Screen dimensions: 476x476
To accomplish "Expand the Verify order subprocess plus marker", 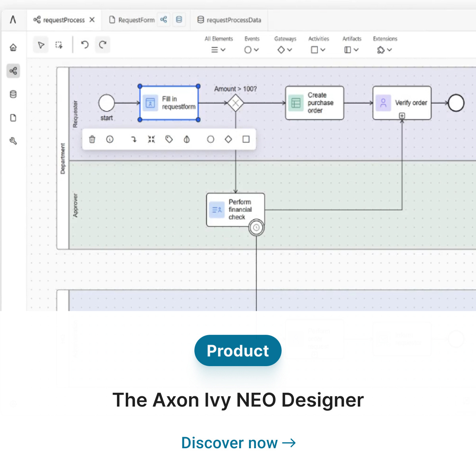I will 402,116.
